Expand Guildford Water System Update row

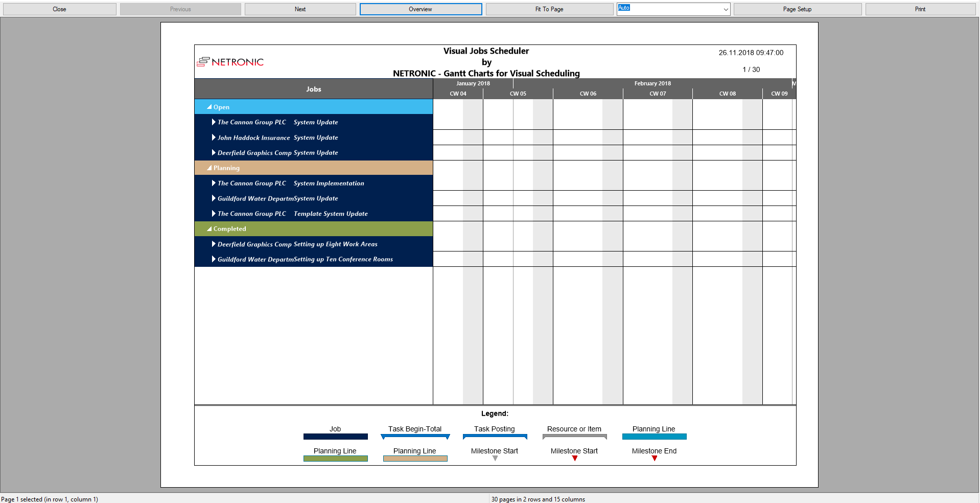click(214, 198)
